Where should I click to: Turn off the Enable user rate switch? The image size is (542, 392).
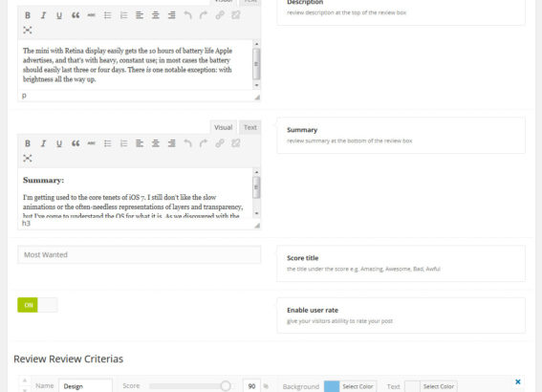(37, 305)
